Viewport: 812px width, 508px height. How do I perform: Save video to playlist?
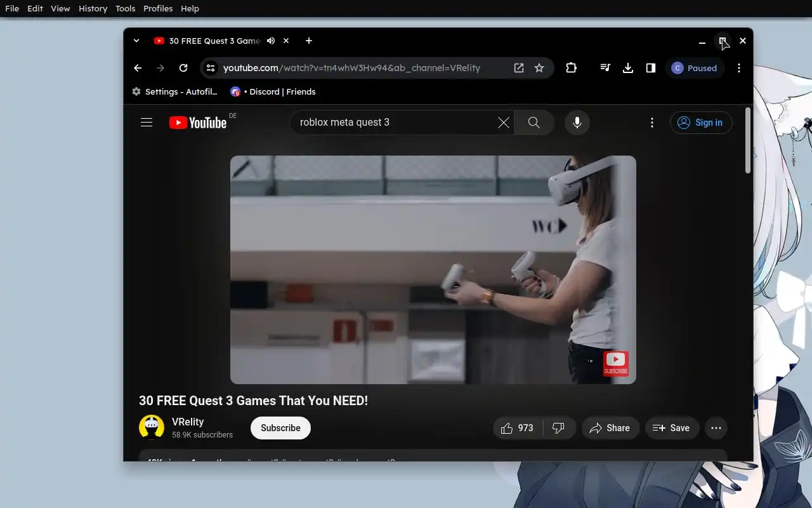point(672,428)
